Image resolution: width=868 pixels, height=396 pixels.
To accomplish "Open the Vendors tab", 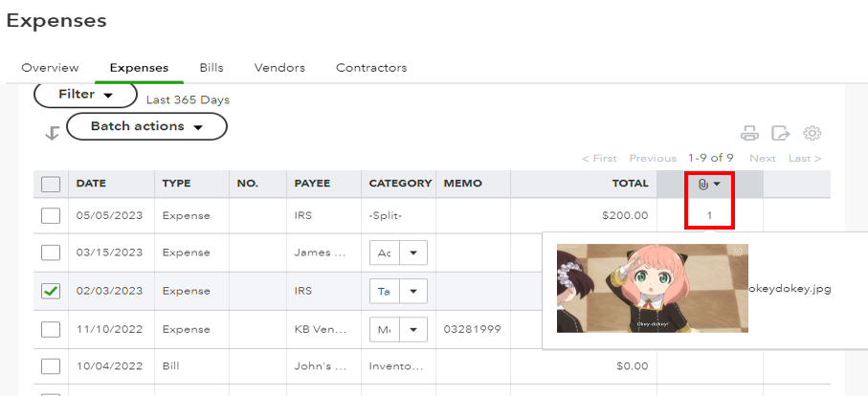I will [279, 68].
